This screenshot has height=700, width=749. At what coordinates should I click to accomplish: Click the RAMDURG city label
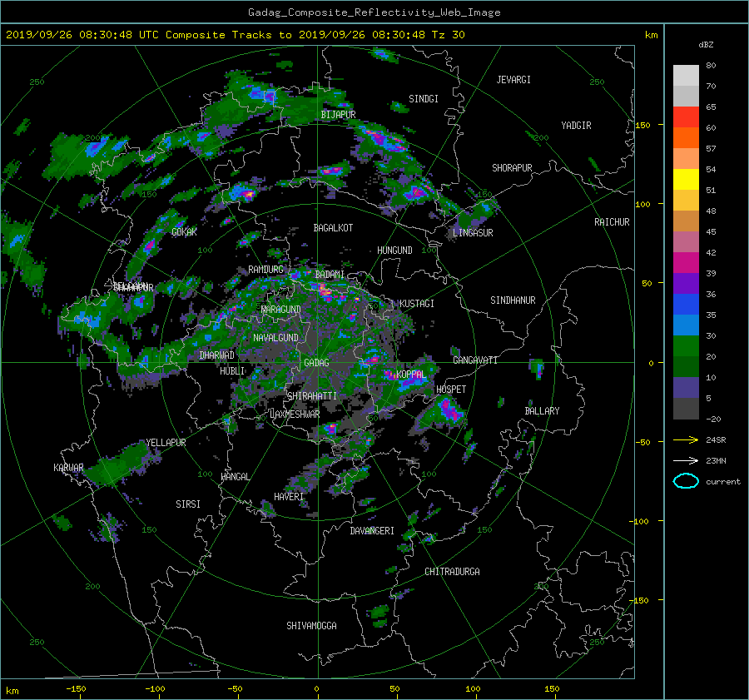tap(265, 270)
